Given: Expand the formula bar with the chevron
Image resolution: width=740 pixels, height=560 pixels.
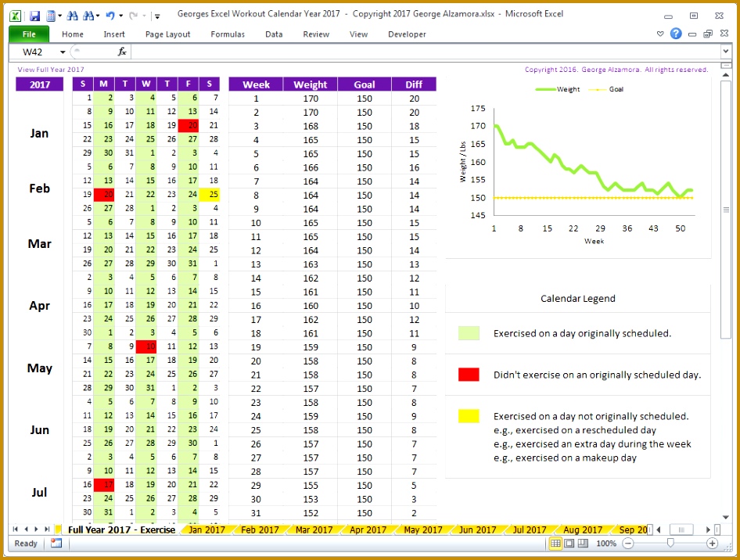Looking at the screenshot, I should [725, 51].
